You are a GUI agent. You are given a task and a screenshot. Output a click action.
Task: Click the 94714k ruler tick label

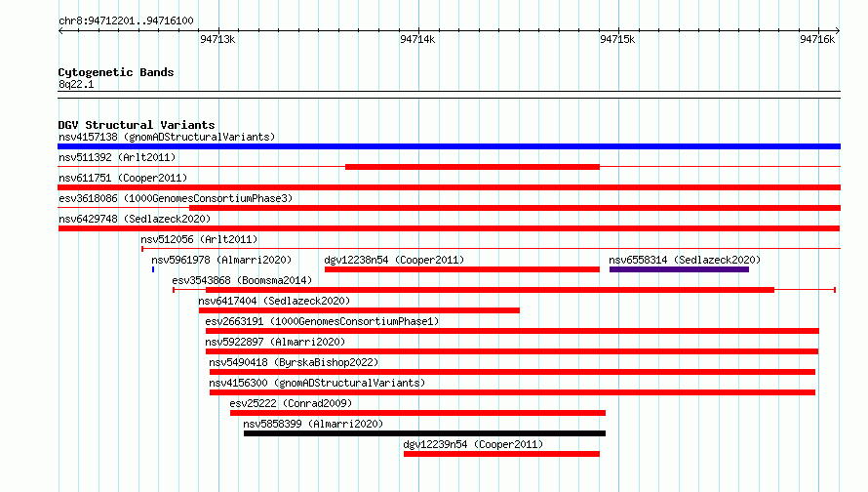tap(417, 39)
